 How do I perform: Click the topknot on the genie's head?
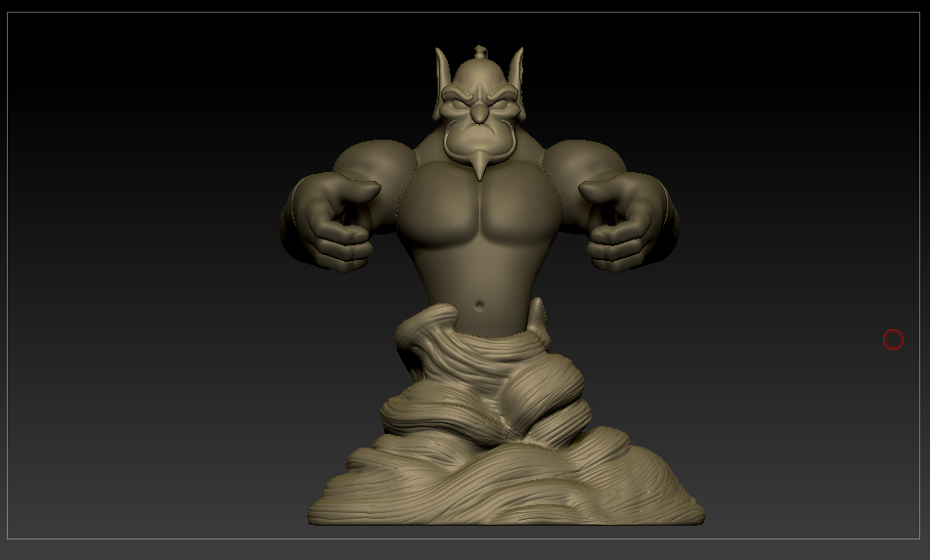click(x=480, y=53)
